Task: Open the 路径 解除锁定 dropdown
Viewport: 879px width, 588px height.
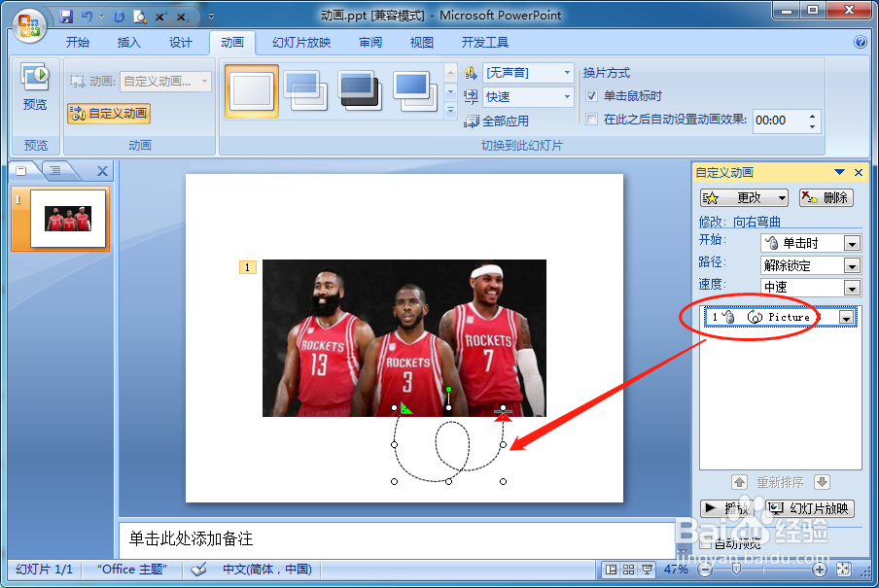Action: click(x=852, y=265)
